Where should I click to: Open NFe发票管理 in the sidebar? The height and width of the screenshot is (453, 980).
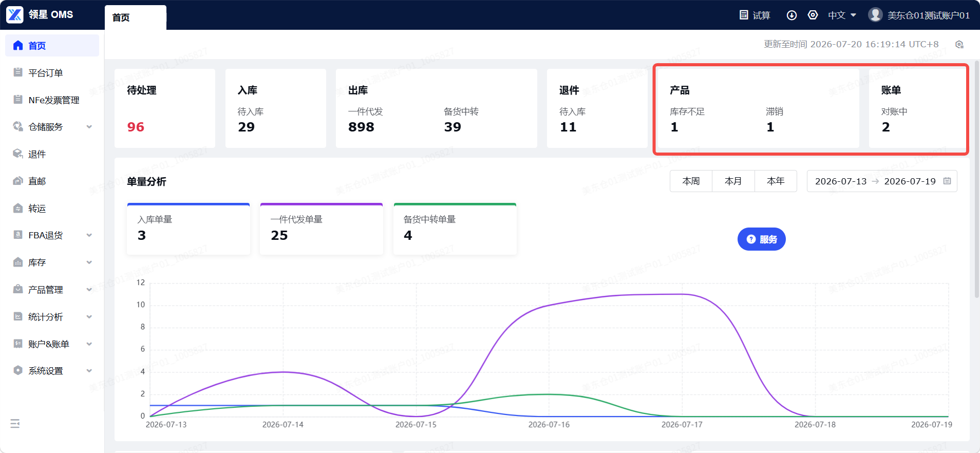pos(52,100)
